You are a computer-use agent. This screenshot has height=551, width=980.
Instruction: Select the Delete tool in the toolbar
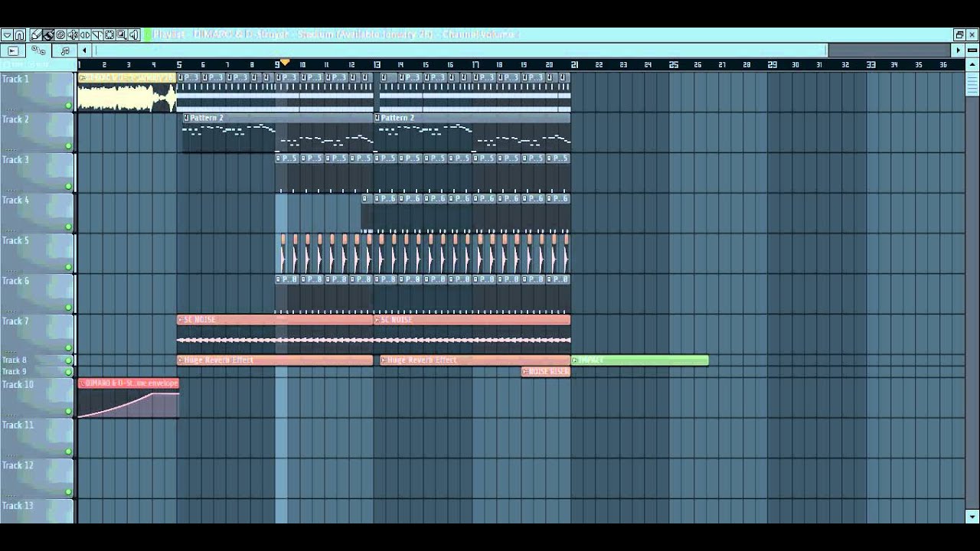pos(60,35)
